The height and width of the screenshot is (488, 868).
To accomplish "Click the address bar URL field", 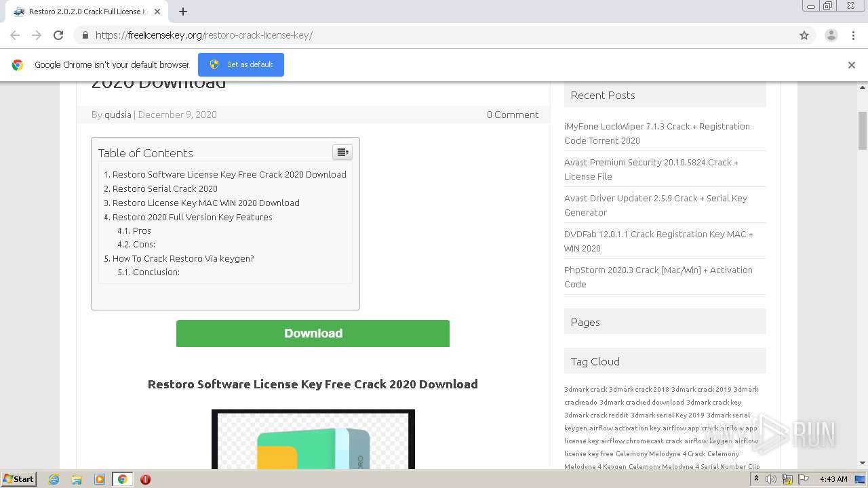I will pyautogui.click(x=434, y=35).
